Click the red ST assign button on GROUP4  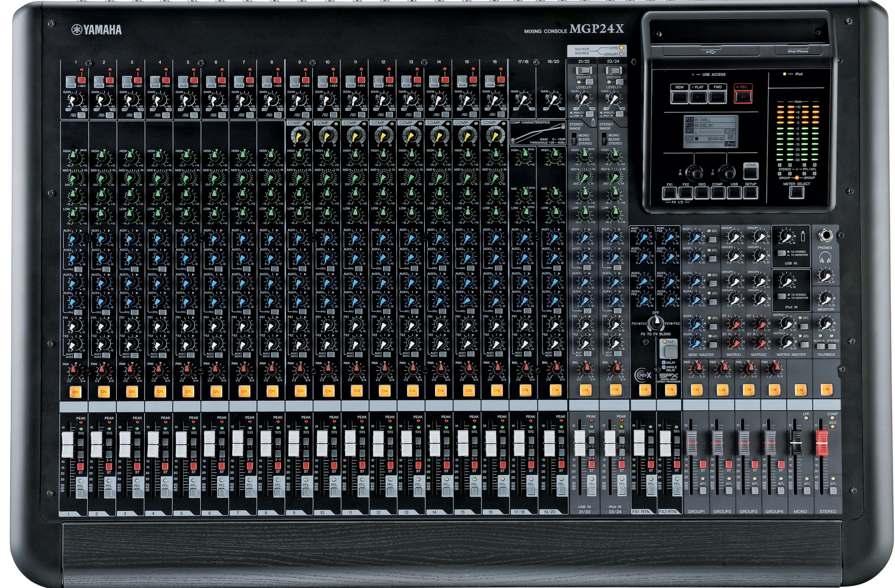[x=781, y=465]
